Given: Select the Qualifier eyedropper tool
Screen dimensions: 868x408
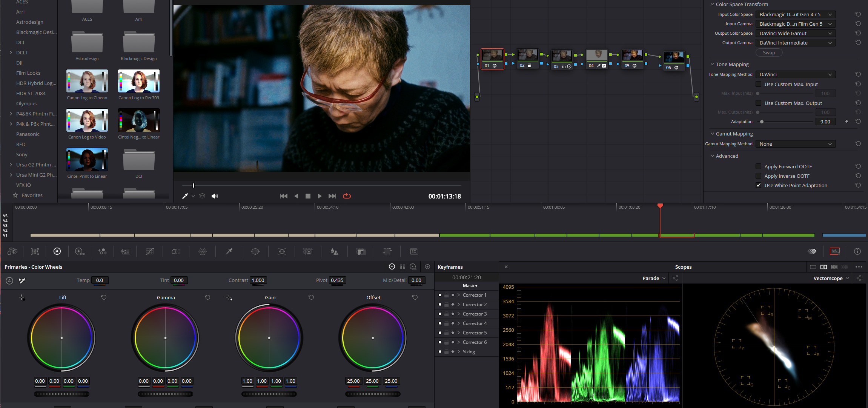Looking at the screenshot, I should [x=229, y=251].
